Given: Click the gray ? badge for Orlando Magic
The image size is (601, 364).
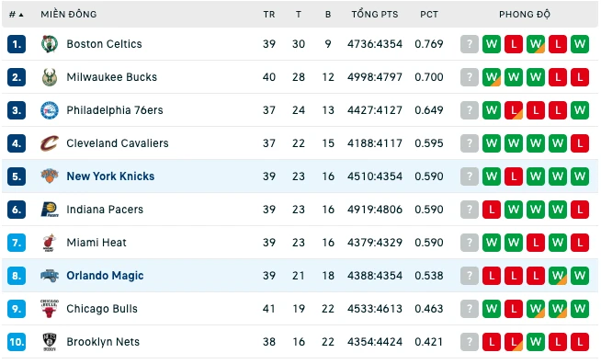Looking at the screenshot, I should click(x=470, y=276).
